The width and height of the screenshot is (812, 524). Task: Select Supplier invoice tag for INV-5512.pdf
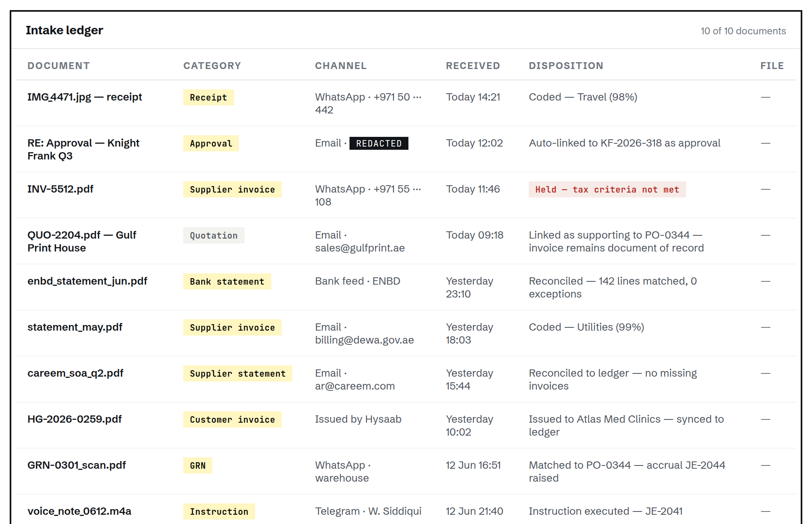pos(232,189)
